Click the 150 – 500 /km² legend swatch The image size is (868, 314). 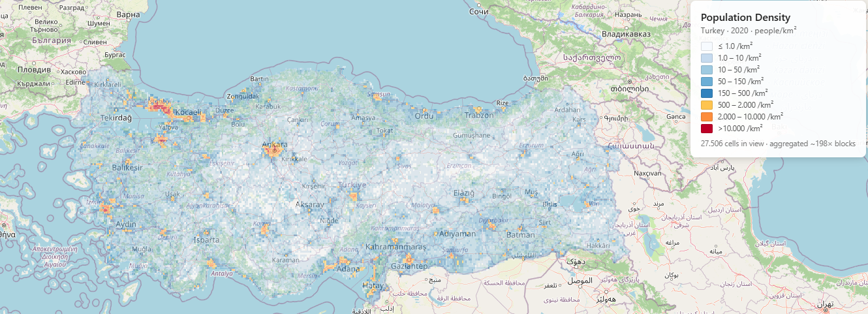tap(706, 93)
